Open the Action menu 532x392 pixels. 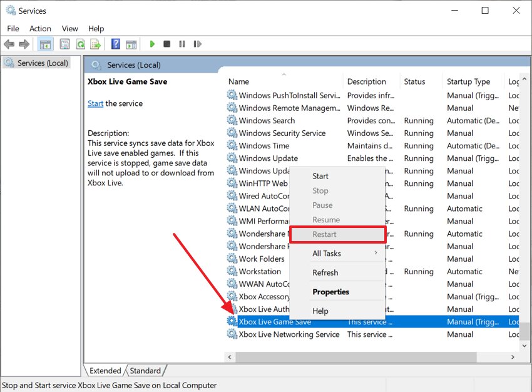point(41,29)
